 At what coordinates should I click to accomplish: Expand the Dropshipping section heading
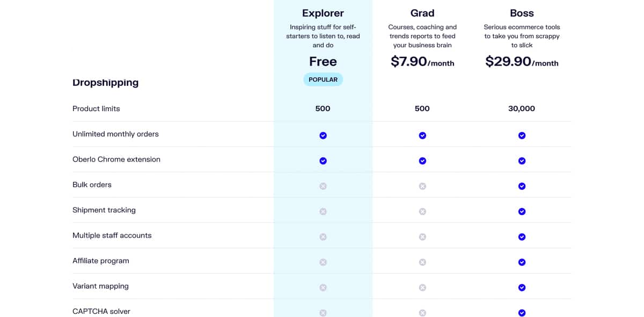pos(105,83)
